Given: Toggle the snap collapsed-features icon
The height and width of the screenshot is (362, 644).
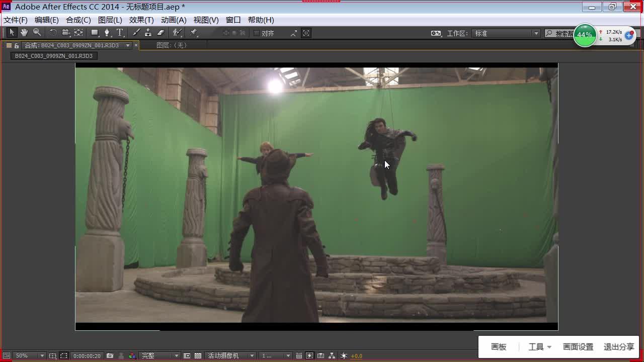Looking at the screenshot, I should click(x=306, y=33).
